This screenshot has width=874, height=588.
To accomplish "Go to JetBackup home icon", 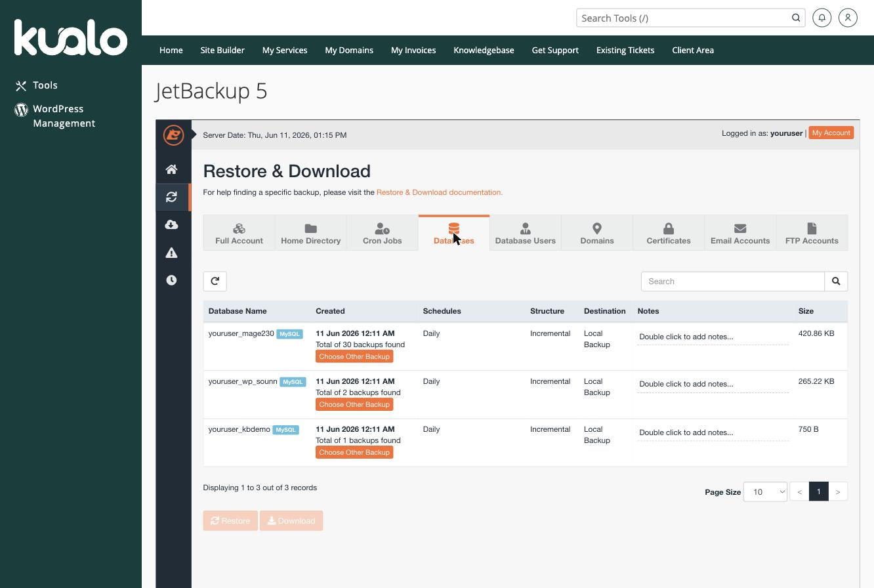I will pos(171,169).
